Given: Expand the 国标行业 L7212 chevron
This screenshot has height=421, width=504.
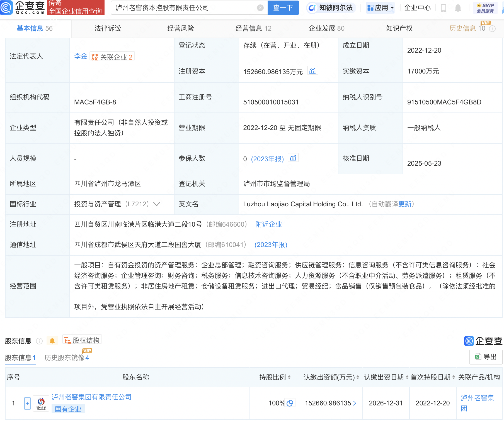Looking at the screenshot, I should click(x=157, y=204).
